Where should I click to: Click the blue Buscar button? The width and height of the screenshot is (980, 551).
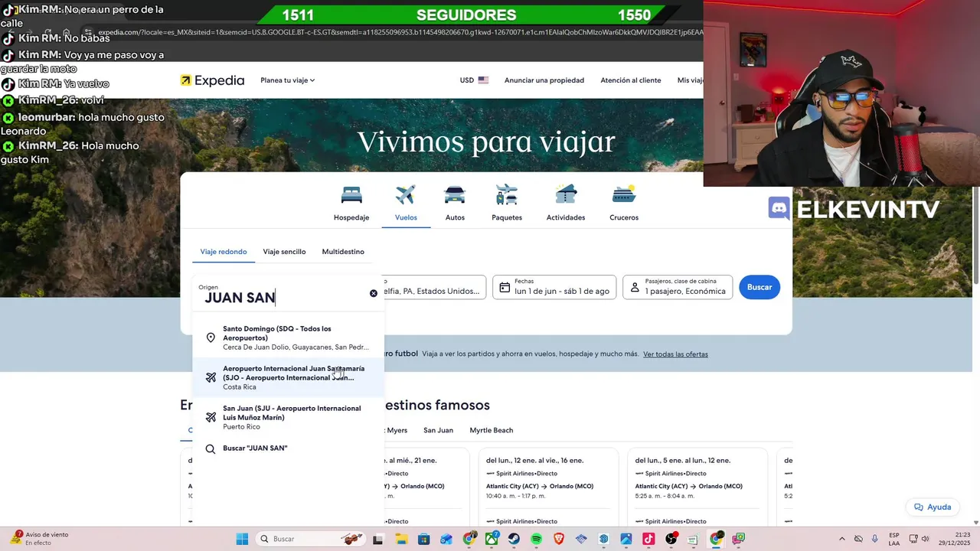(759, 287)
